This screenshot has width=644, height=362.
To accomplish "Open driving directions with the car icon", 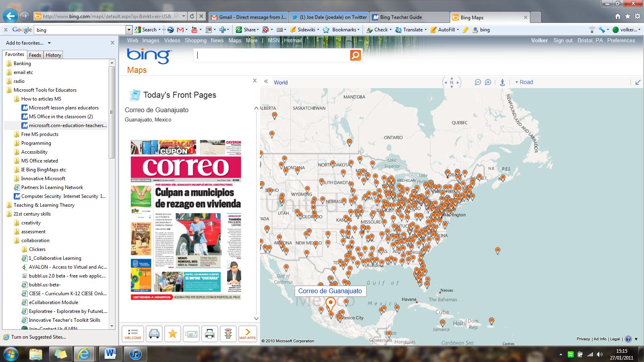I will click(153, 333).
